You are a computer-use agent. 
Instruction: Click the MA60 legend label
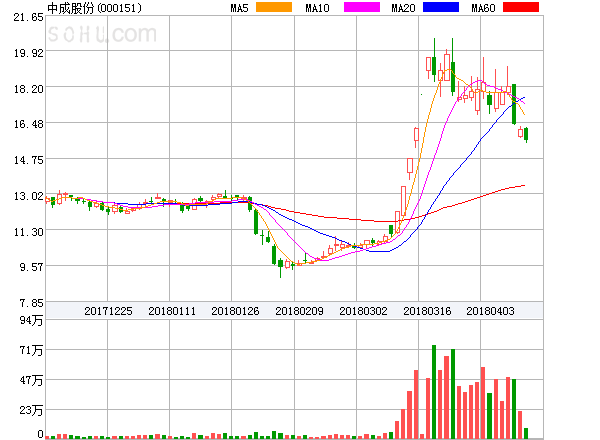coord(483,8)
